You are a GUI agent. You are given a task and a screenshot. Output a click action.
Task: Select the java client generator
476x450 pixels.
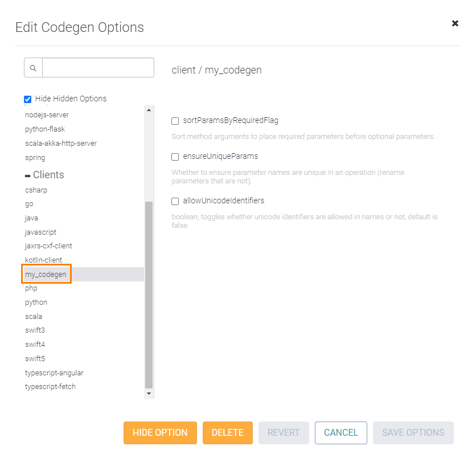pos(31,218)
